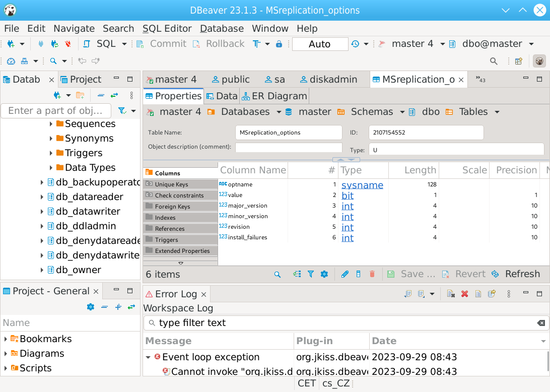Toggle link with editor in Project panel
Screen dimensions: 550x392
click(131, 307)
